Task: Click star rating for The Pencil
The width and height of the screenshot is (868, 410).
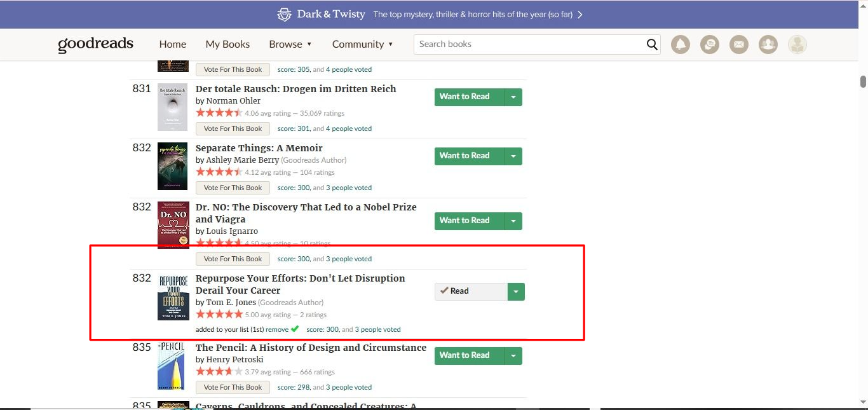Action: 219,372
